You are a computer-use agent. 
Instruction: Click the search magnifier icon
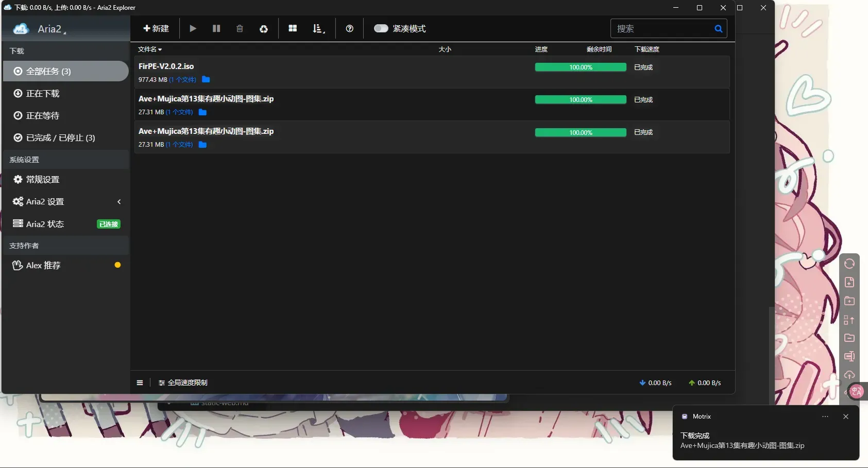click(718, 29)
